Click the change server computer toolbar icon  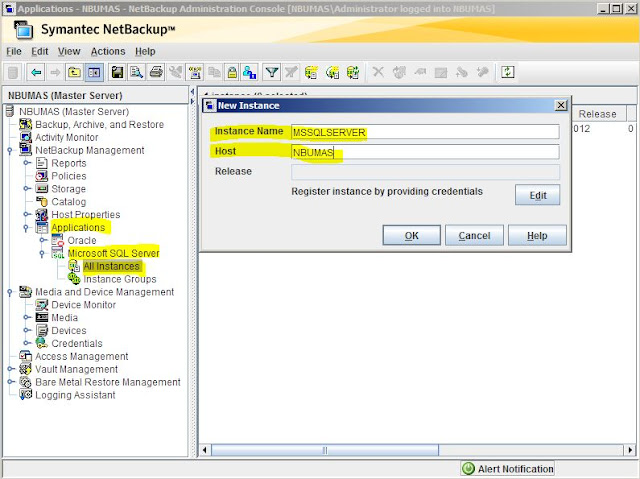(195, 73)
